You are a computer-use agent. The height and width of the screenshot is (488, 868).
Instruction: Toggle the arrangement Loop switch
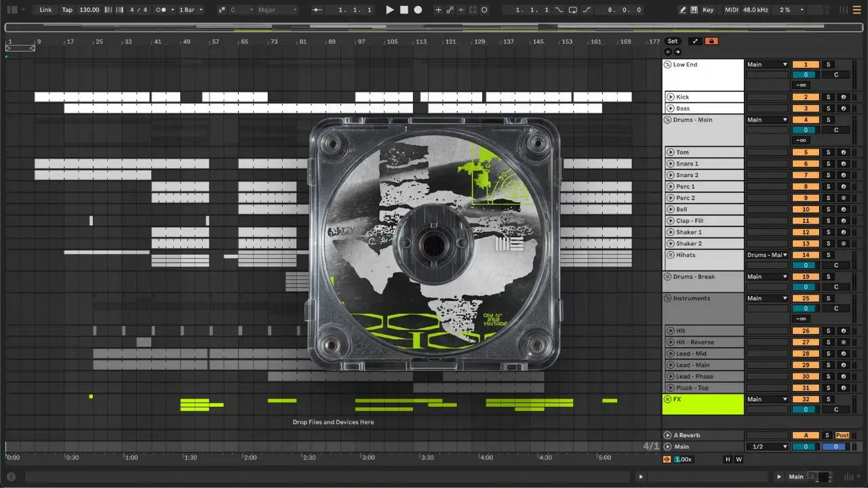click(573, 10)
